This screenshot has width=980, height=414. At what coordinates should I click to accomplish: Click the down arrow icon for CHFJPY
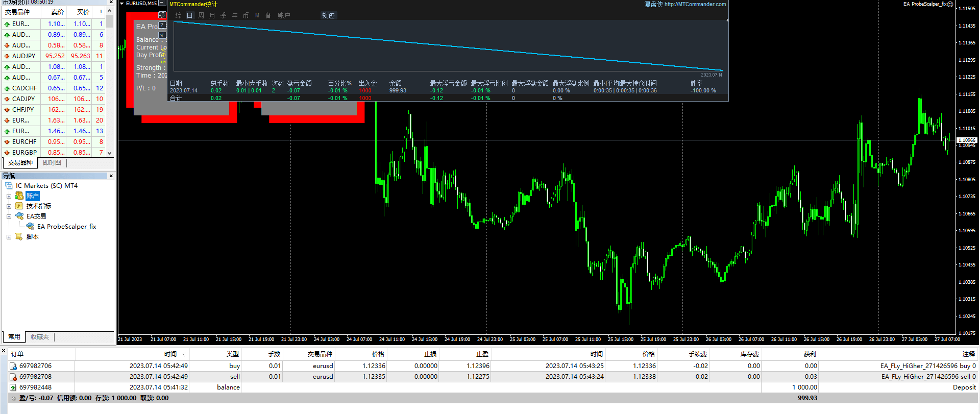pos(7,110)
